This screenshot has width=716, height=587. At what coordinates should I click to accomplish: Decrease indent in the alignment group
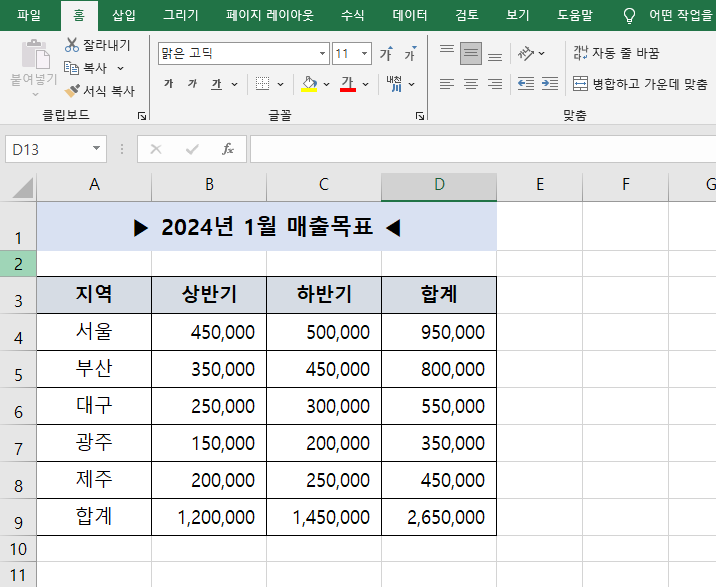(526, 84)
